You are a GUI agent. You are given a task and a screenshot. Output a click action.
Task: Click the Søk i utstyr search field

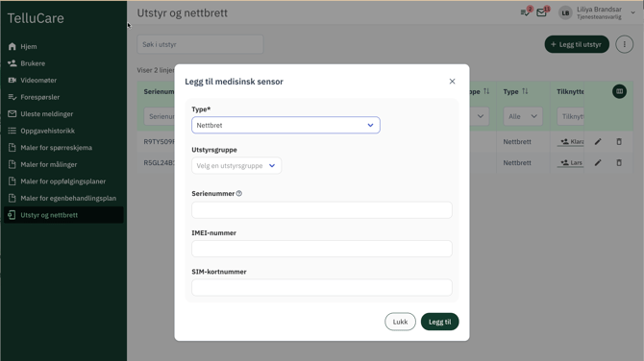pyautogui.click(x=200, y=44)
